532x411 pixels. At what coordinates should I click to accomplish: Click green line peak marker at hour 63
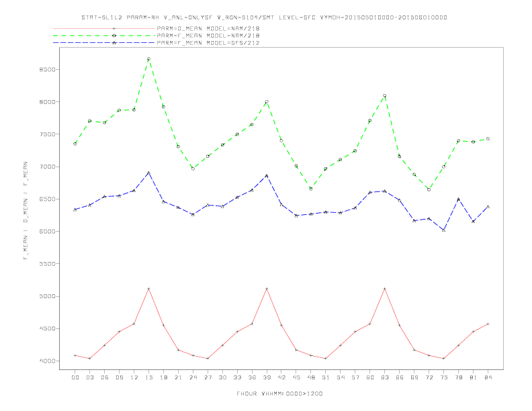point(384,96)
